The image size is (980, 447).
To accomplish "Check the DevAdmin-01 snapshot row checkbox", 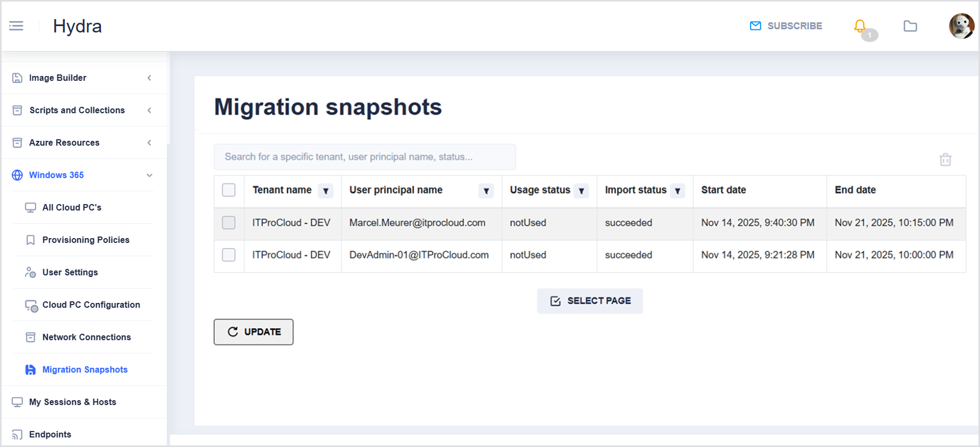I will (x=229, y=255).
